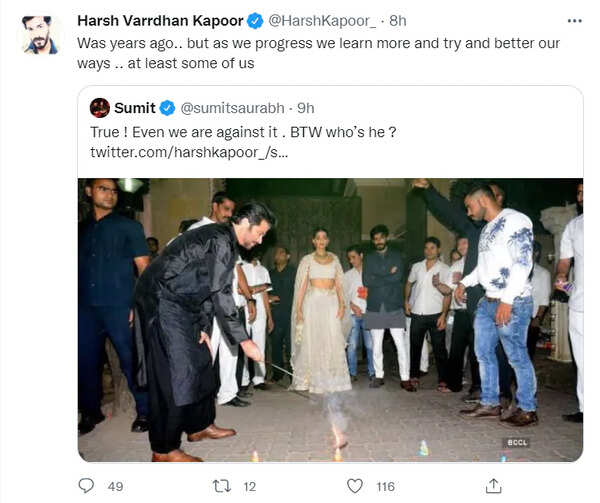Click the reply speech bubble icon
Viewport: 600px width, 503px height.
(x=88, y=485)
